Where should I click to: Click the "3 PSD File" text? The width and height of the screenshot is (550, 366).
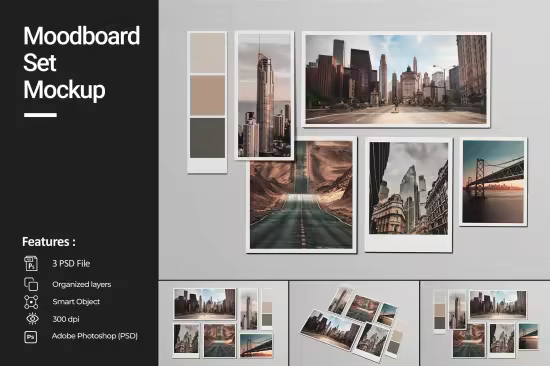[71, 264]
